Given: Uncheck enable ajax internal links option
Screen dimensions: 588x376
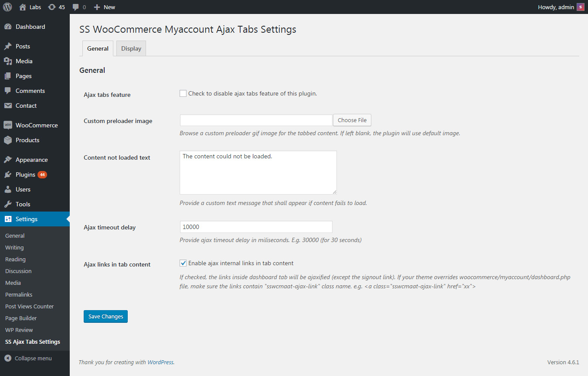Looking at the screenshot, I should (x=183, y=263).
